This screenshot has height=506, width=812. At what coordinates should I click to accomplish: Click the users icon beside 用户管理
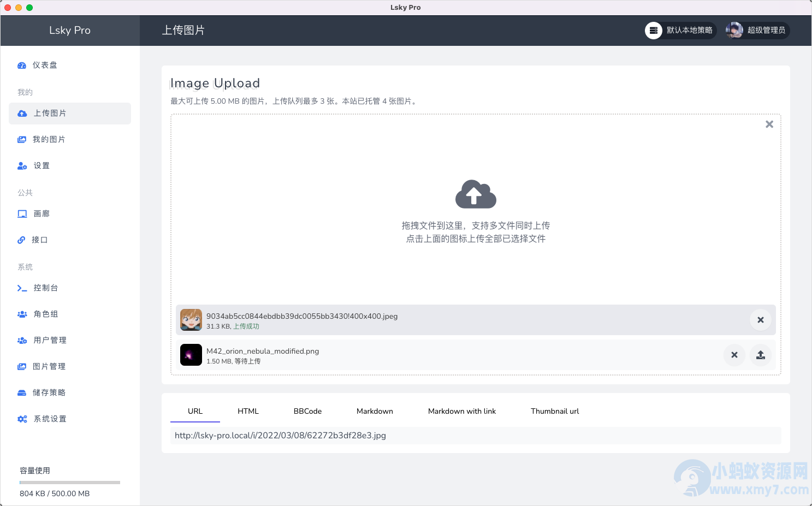click(x=22, y=341)
